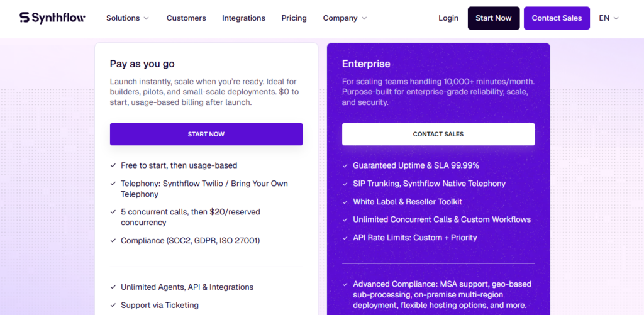Click the Telephony: Synthflow Twilio feature text

pos(204,189)
